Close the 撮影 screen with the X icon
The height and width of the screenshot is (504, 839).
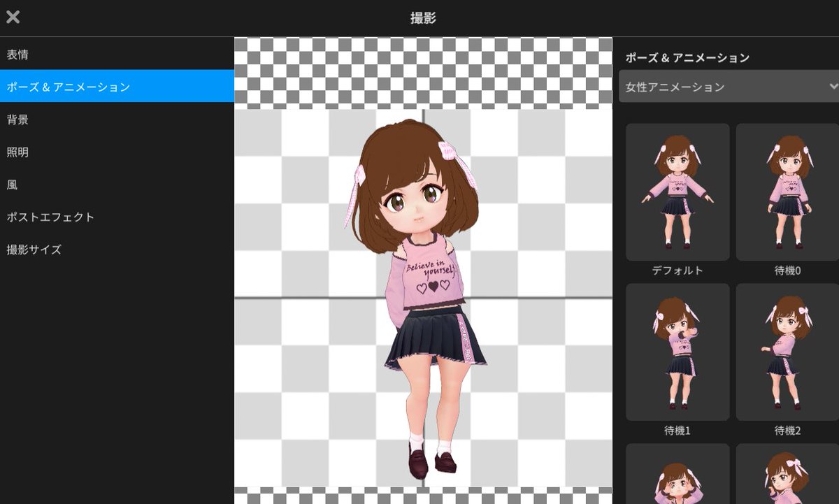click(x=13, y=17)
